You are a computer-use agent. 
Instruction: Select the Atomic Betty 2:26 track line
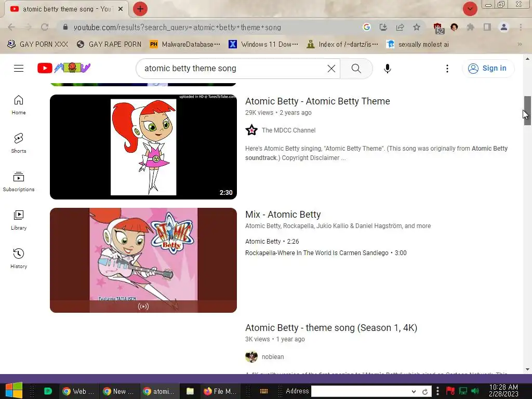click(x=272, y=242)
